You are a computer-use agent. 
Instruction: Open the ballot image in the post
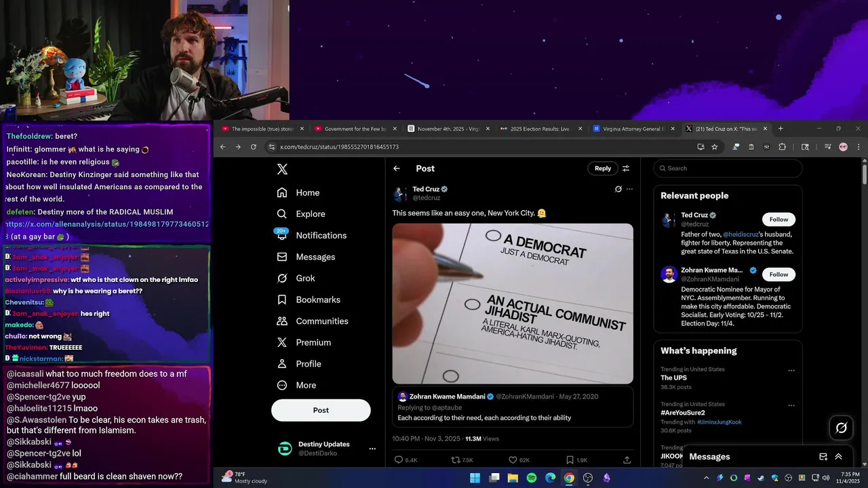513,304
